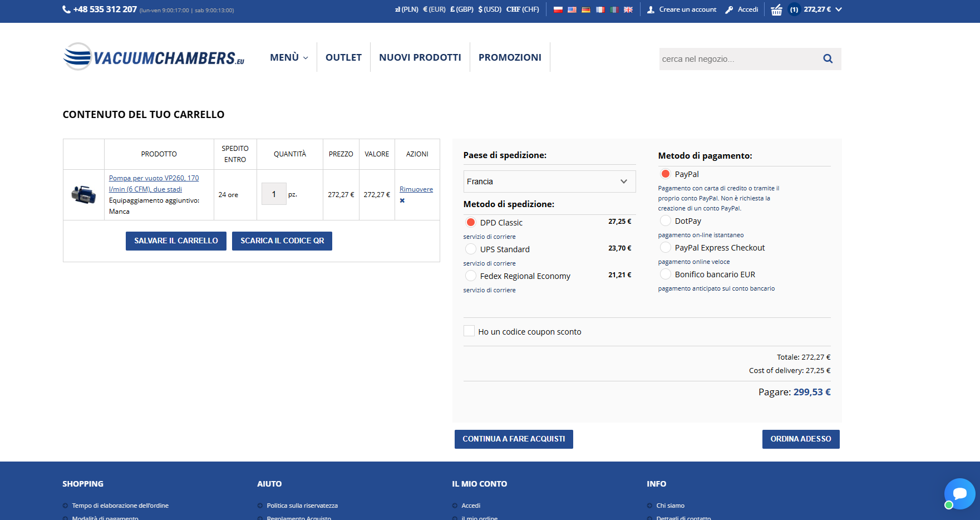
Task: Choose the United Kingdom flag icon
Action: pos(628,9)
